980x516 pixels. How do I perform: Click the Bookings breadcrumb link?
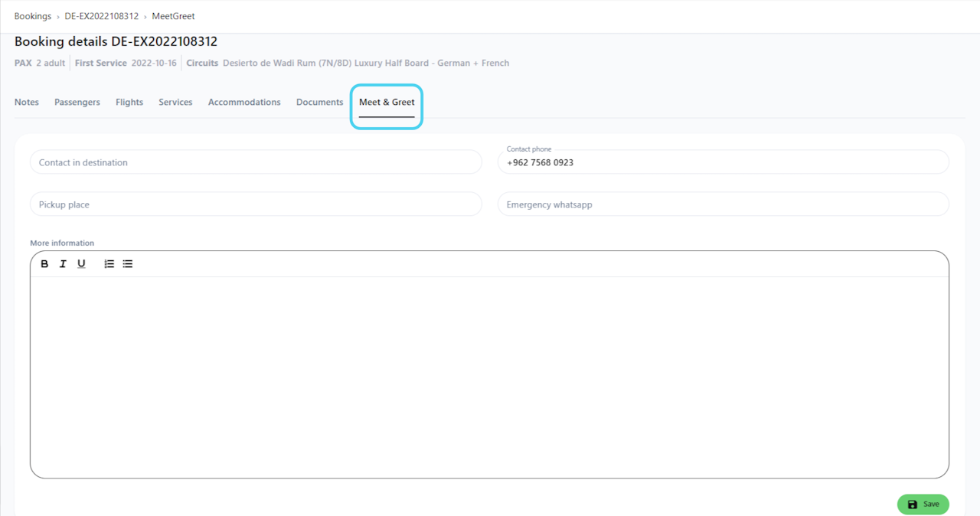click(x=33, y=16)
